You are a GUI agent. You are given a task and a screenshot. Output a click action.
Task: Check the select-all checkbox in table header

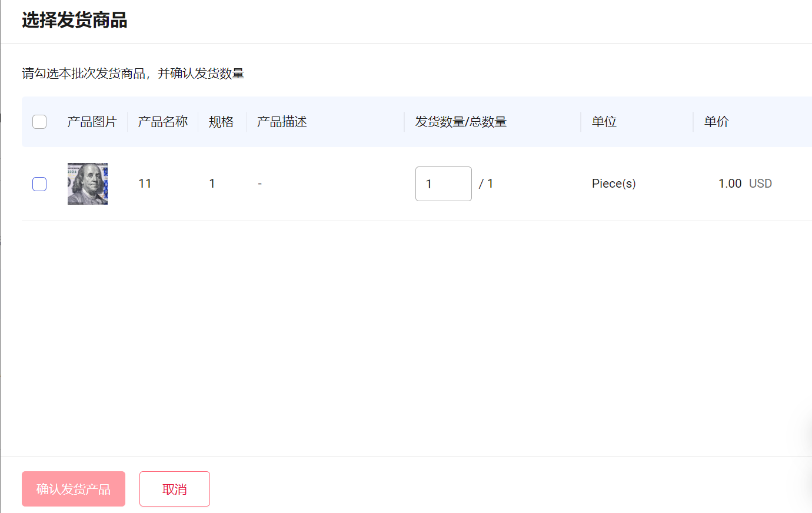click(39, 121)
